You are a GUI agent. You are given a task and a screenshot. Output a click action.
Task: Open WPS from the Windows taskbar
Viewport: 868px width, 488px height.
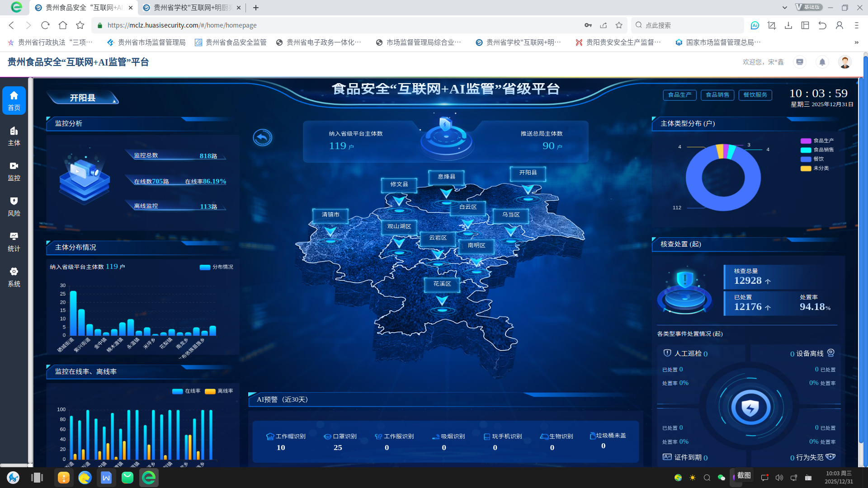coord(106,478)
